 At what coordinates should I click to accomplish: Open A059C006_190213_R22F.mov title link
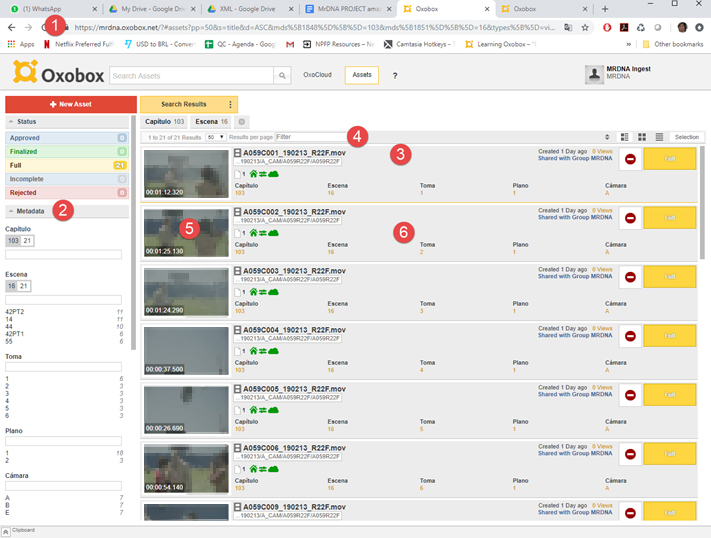(294, 448)
